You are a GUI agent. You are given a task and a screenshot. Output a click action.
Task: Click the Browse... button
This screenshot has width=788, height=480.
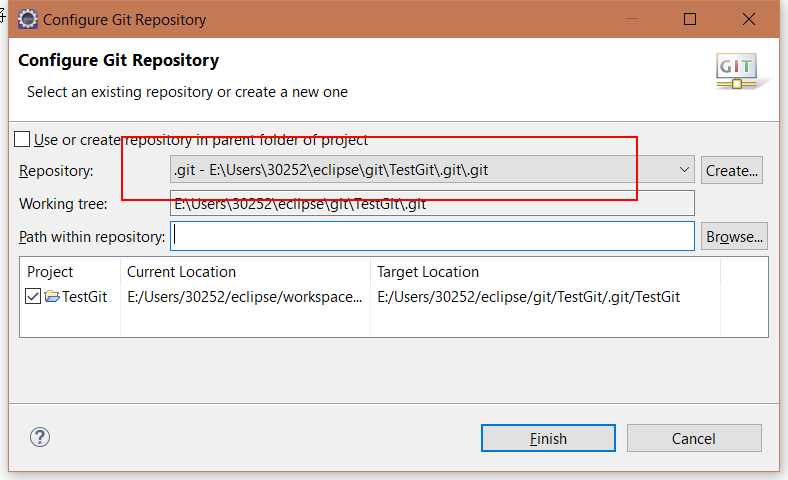tap(734, 237)
